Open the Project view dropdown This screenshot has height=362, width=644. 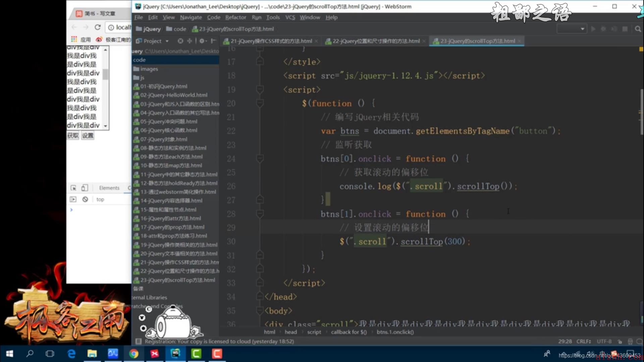(167, 41)
